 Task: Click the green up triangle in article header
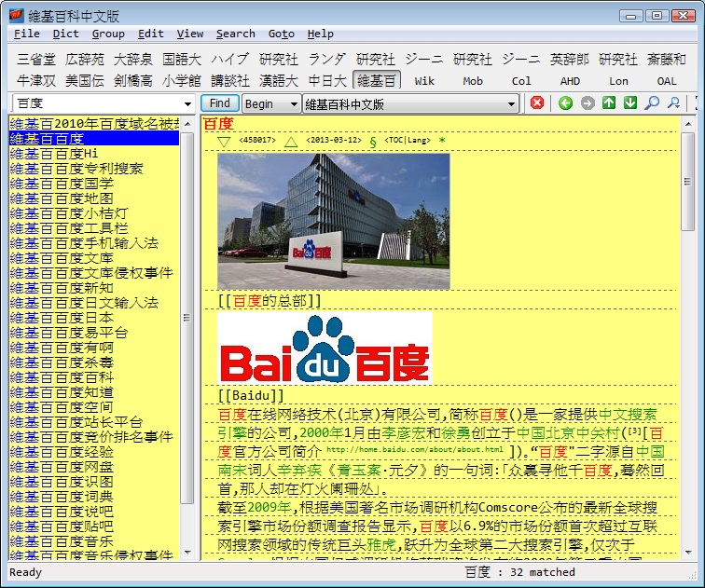(291, 142)
